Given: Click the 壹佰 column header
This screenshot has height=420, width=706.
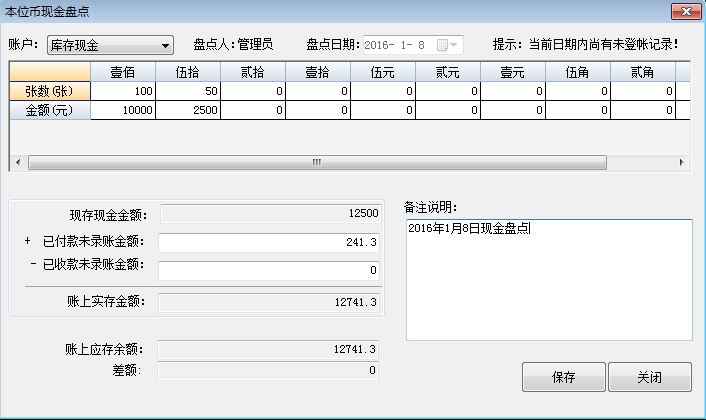Looking at the screenshot, I should pyautogui.click(x=123, y=72).
